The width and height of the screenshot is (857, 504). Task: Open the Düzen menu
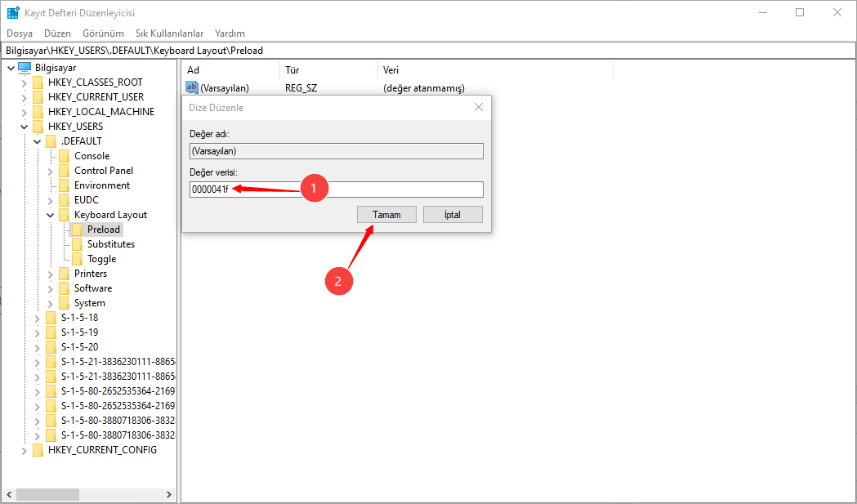[x=57, y=33]
